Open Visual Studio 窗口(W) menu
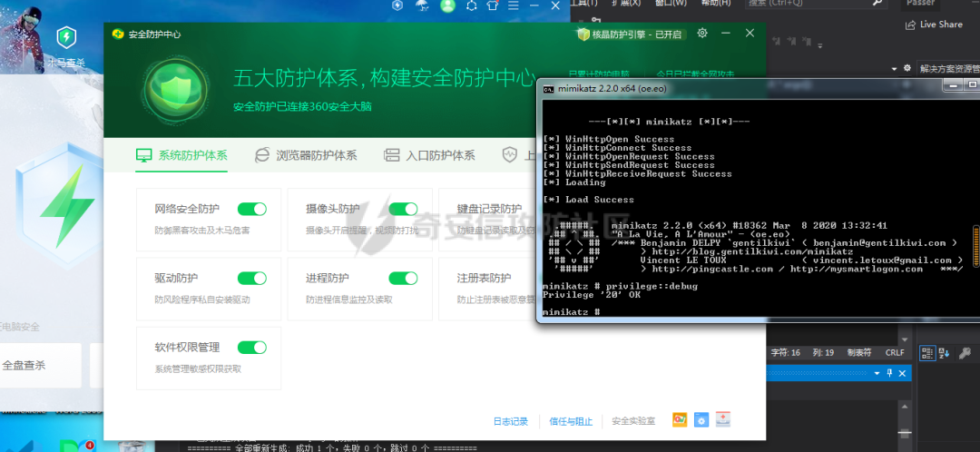The height and width of the screenshot is (452, 980). (x=671, y=3)
